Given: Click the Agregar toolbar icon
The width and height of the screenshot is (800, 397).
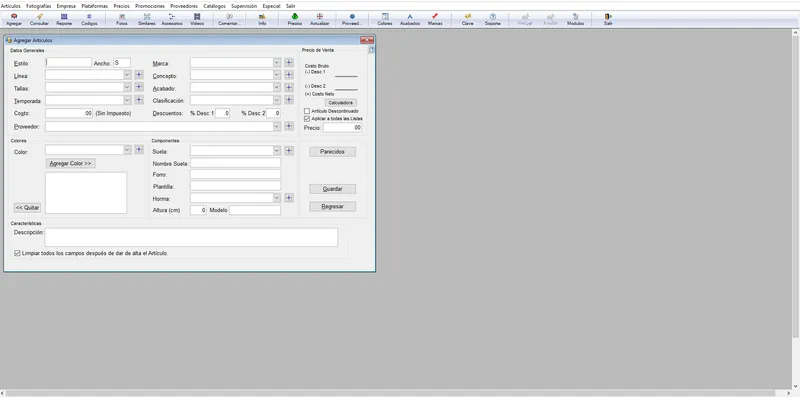Looking at the screenshot, I should tap(14, 19).
